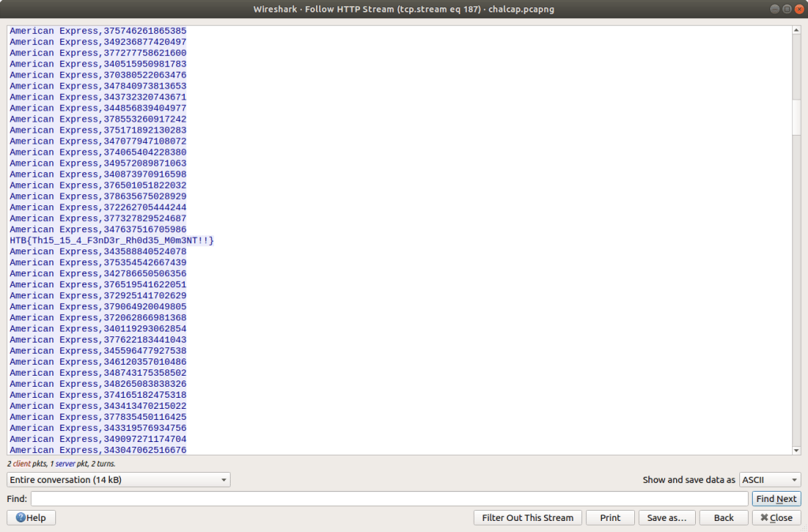Click line American Express,372925141702629

point(98,296)
